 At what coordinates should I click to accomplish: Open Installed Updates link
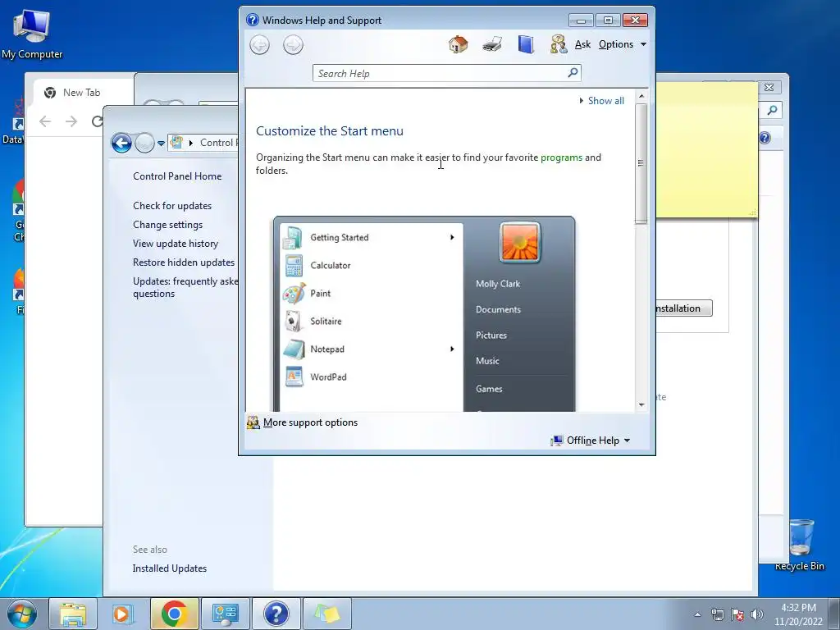coord(170,568)
